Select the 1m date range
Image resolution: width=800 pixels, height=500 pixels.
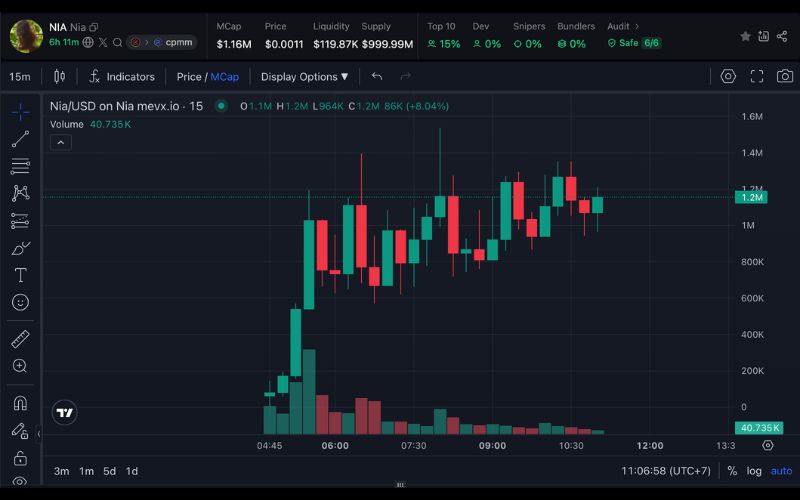(x=86, y=471)
